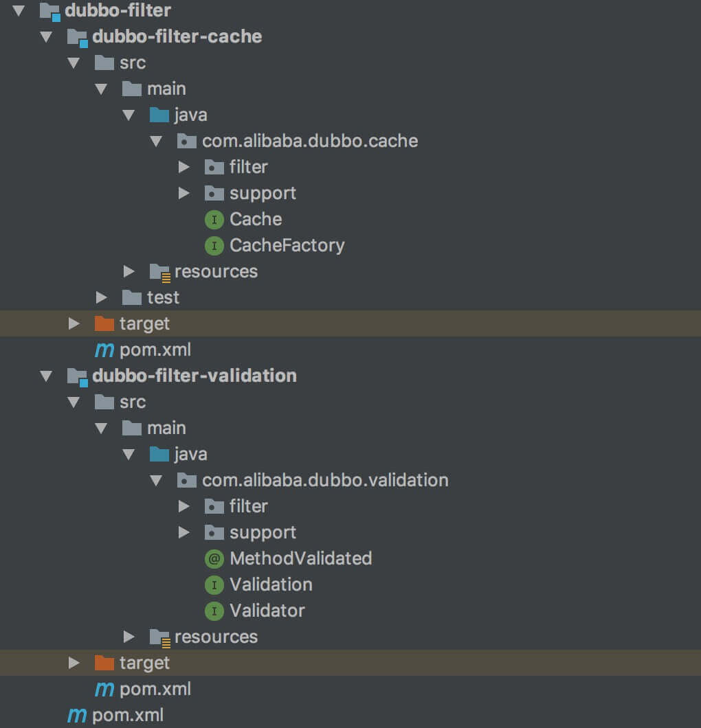
Task: Select the com.alibaba.dubbo.cache package
Action: (x=310, y=141)
